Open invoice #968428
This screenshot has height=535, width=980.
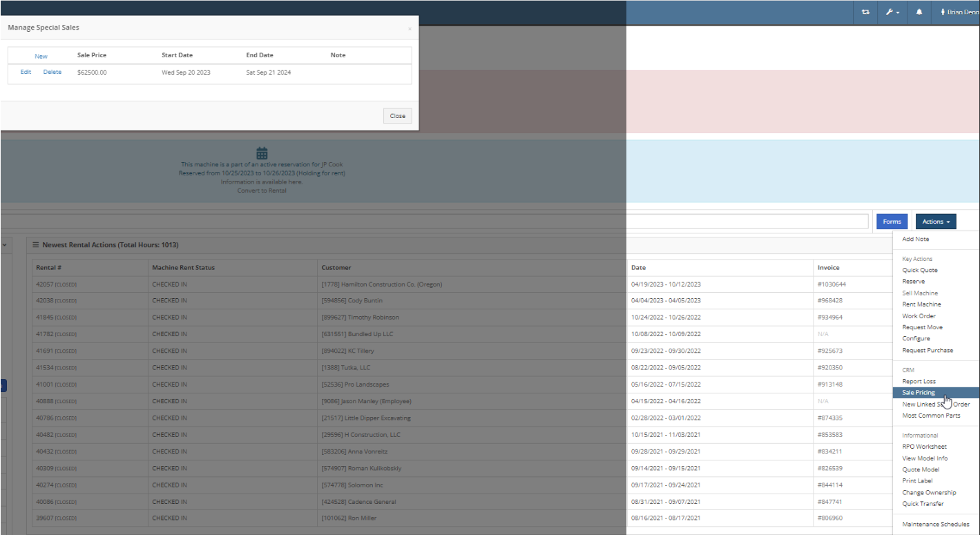(x=830, y=301)
